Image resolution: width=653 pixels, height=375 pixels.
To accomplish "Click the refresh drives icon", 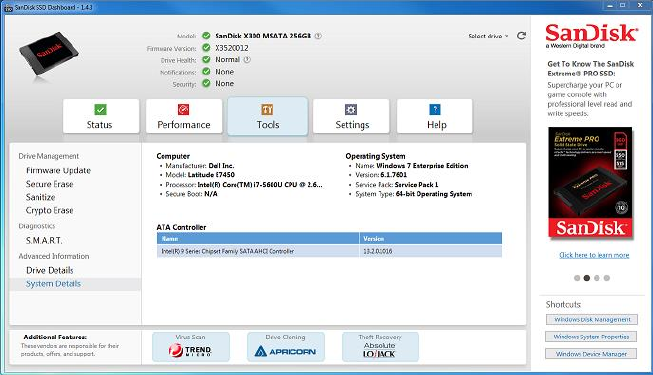I will pyautogui.click(x=521, y=36).
